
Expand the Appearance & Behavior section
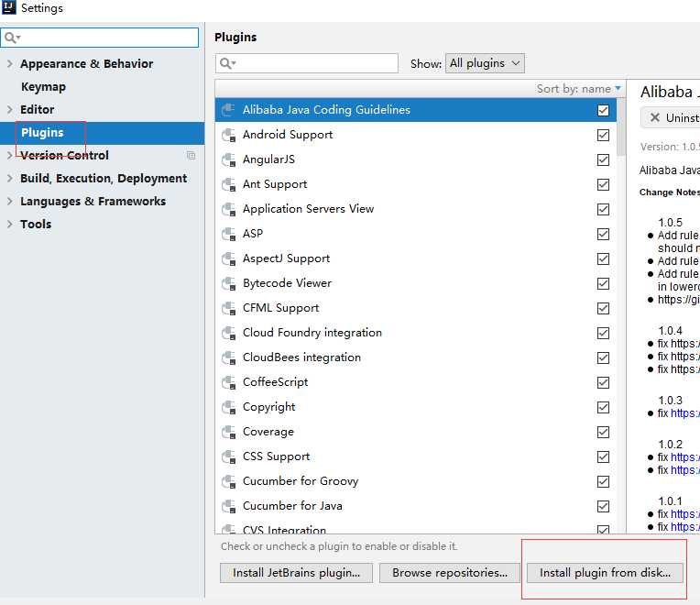(10, 64)
